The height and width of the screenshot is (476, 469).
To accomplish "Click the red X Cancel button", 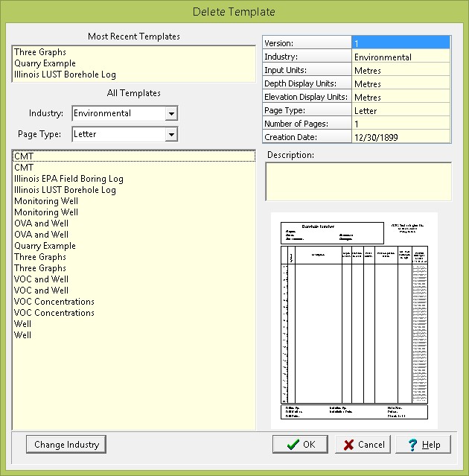I will click(x=363, y=445).
